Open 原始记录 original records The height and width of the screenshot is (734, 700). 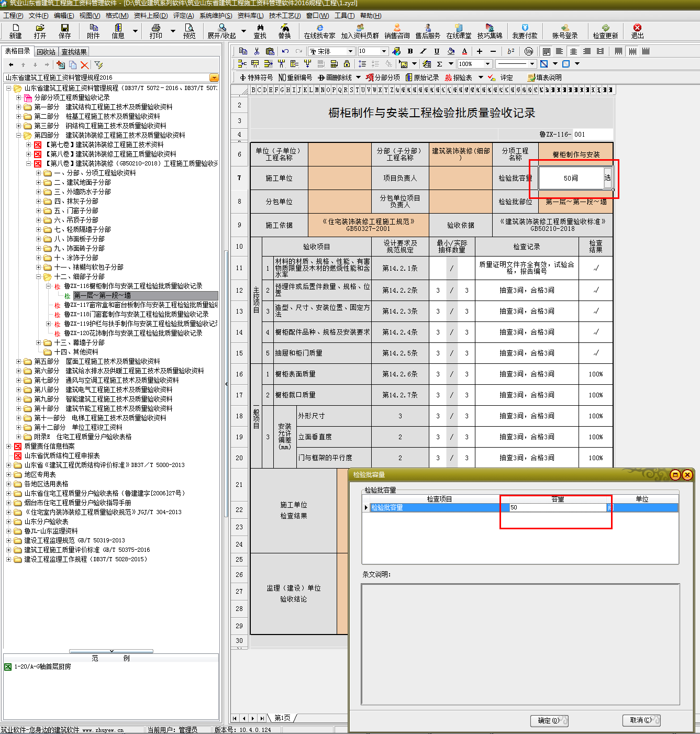pyautogui.click(x=423, y=77)
